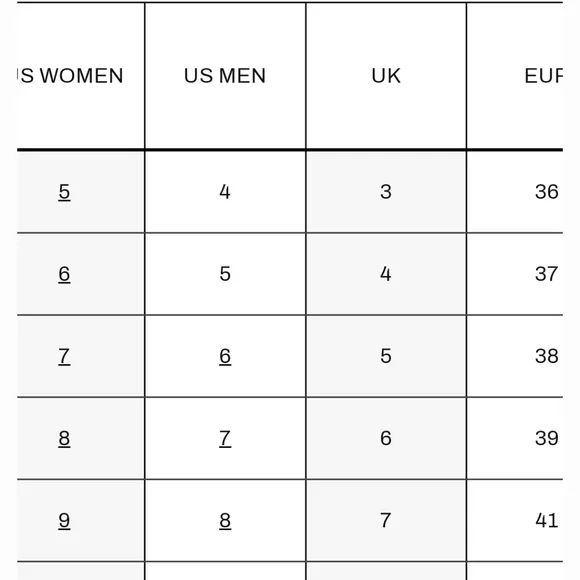
Task: Select the EUR size 41 cell
Action: (x=515, y=520)
